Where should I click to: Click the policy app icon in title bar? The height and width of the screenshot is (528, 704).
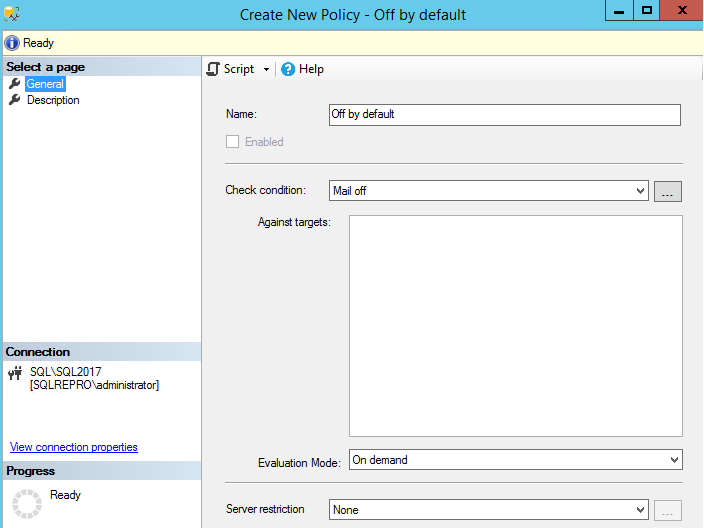(x=12, y=14)
